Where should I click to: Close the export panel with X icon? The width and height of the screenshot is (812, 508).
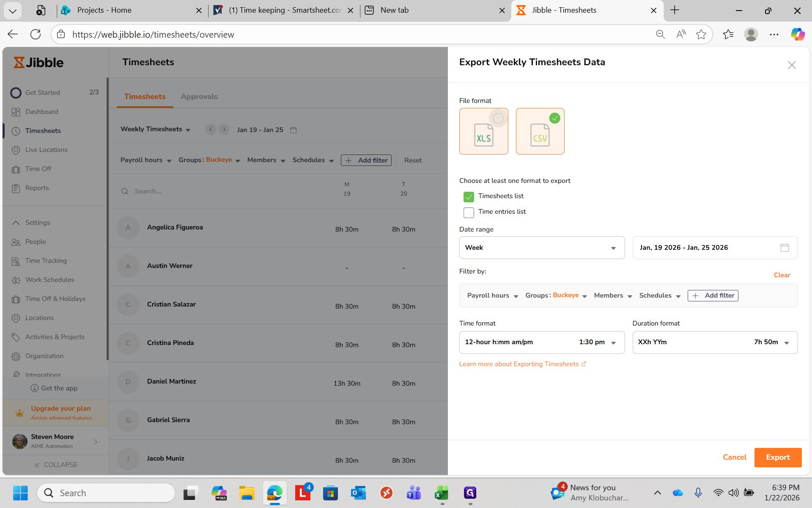[x=792, y=65]
